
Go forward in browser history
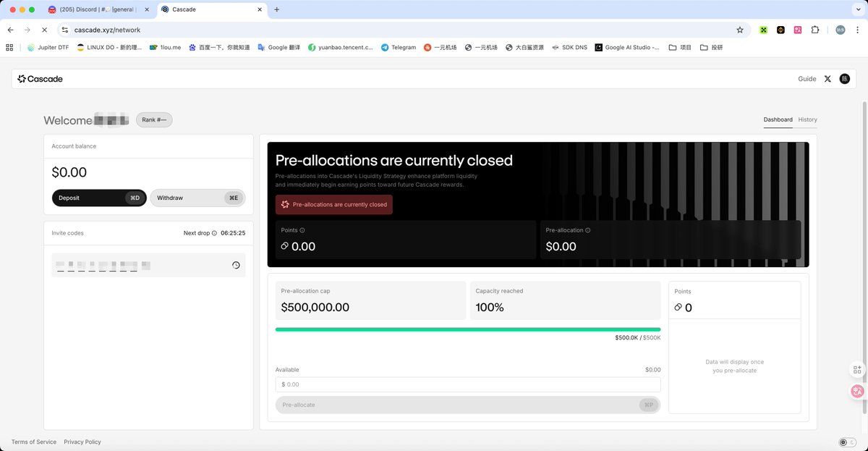pos(27,30)
